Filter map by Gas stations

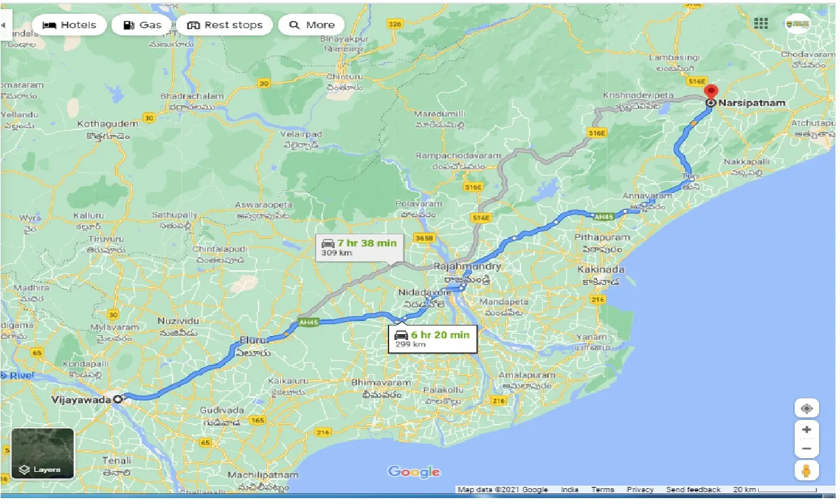(141, 25)
